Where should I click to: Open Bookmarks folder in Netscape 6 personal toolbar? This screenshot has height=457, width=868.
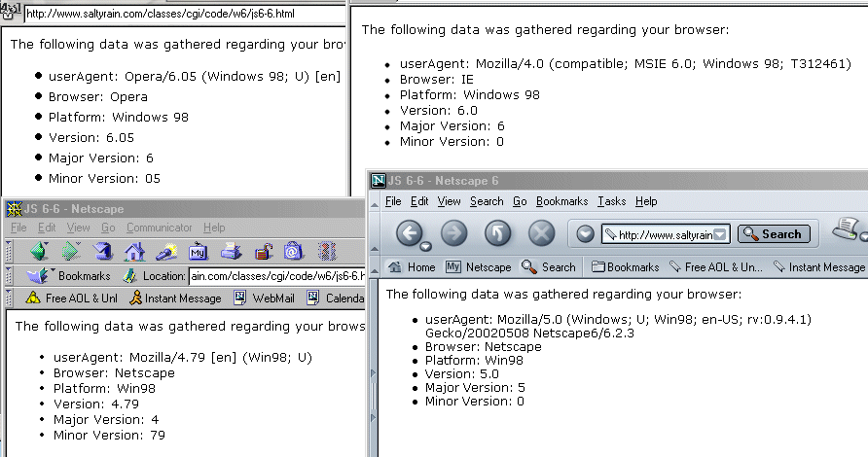625,266
